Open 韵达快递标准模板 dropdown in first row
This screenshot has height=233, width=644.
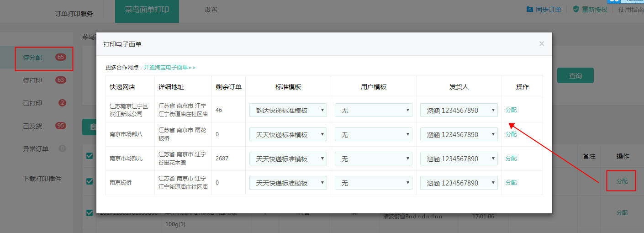coord(288,110)
